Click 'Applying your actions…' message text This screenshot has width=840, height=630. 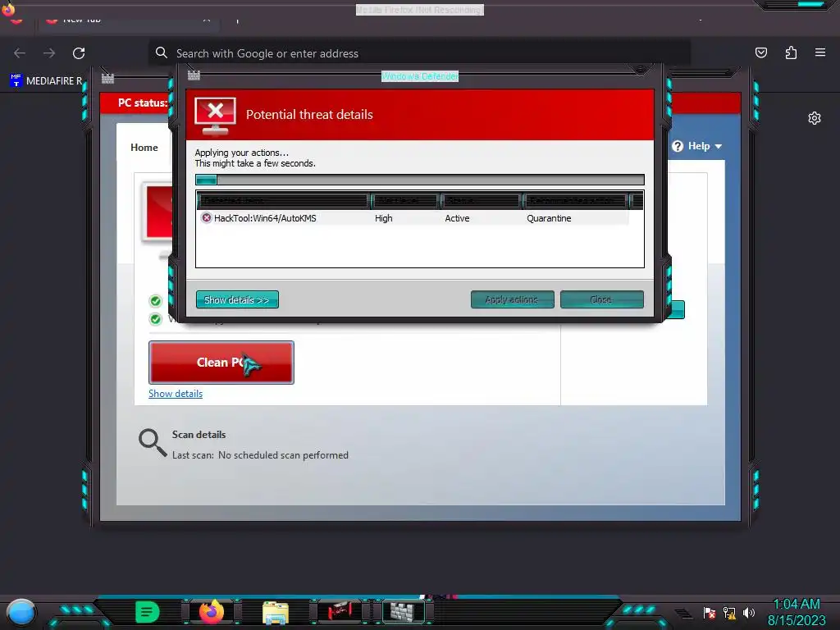point(242,153)
